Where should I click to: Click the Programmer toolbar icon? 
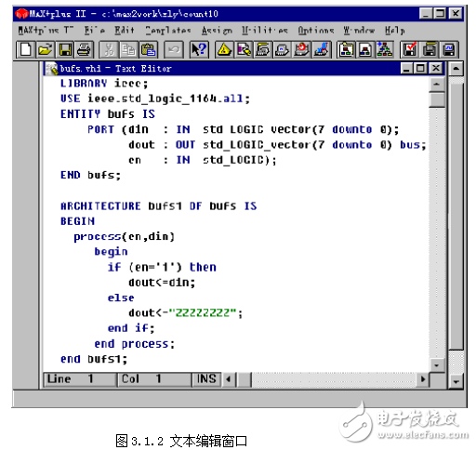322,49
